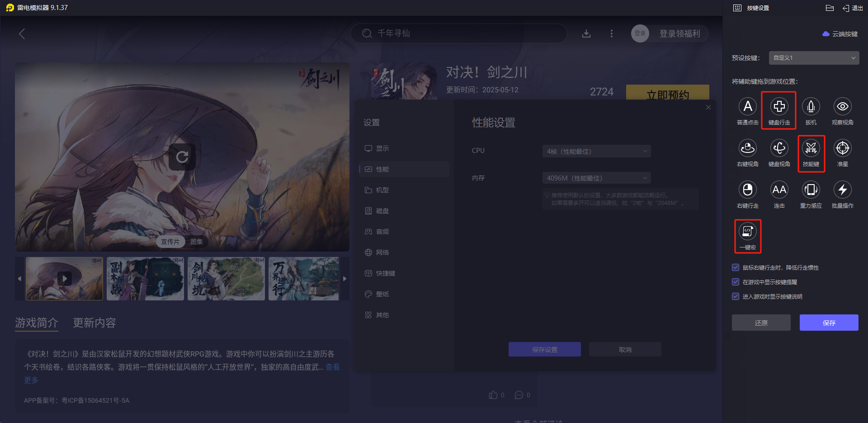Open the three-dot more menu
This screenshot has height=423, width=868.
click(612, 33)
